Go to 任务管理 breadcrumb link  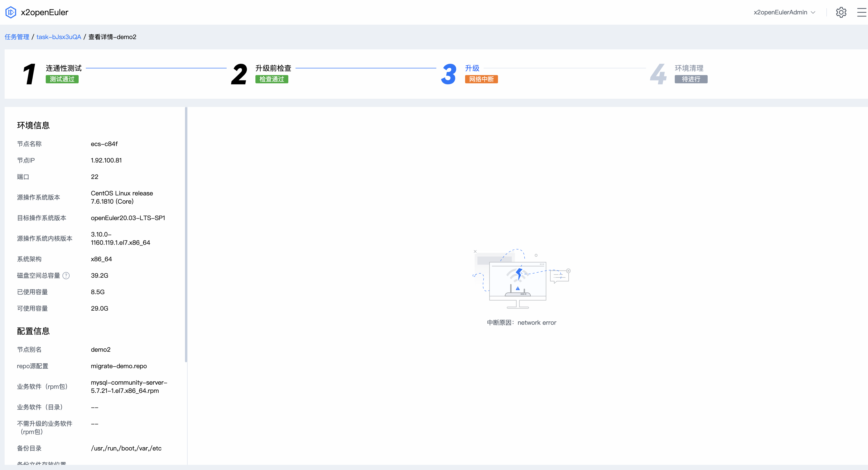coord(17,37)
